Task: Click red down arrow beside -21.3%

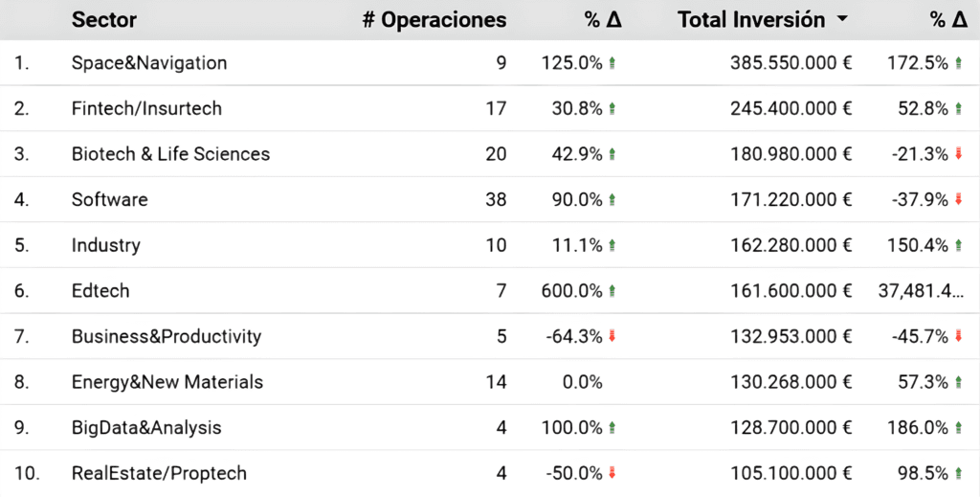Action: pyautogui.click(x=959, y=154)
